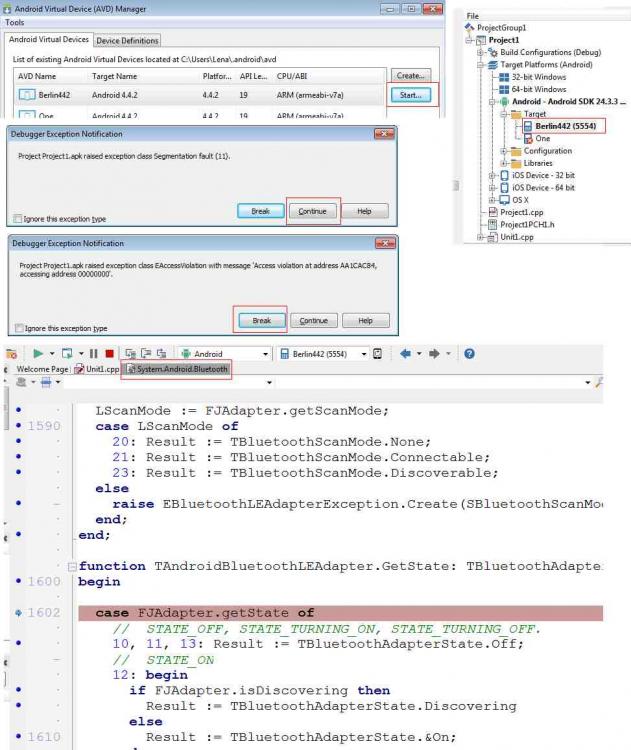Open the Run button dropdown arrow
This screenshot has width=631, height=750.
tap(52, 353)
